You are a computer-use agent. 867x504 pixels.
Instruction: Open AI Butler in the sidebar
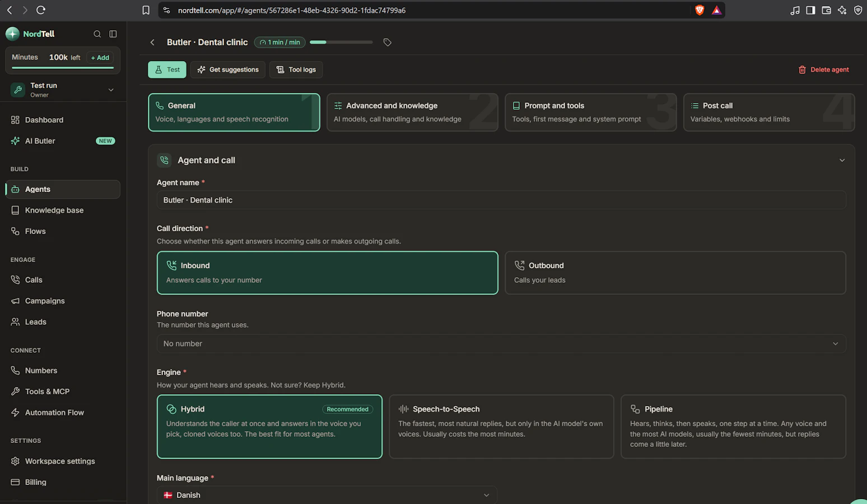pos(63,141)
